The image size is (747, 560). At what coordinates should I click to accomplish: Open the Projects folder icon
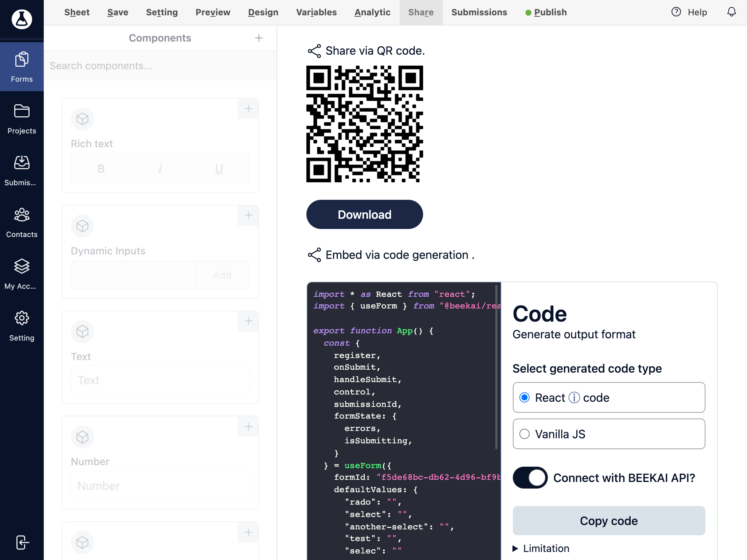(x=22, y=111)
